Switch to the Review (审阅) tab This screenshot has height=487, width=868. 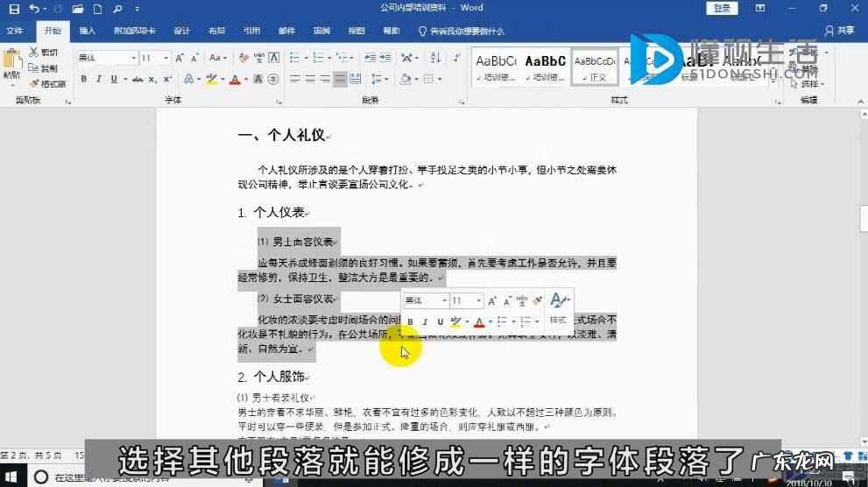pos(321,31)
